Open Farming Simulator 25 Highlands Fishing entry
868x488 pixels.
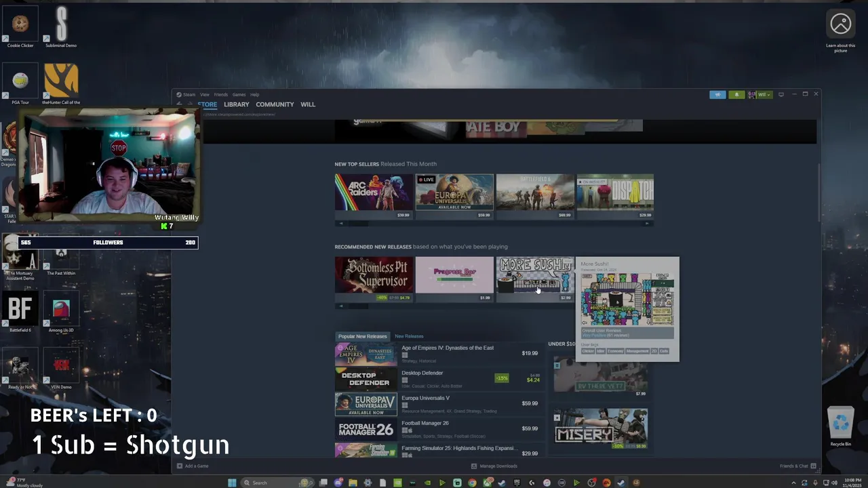[x=439, y=450]
